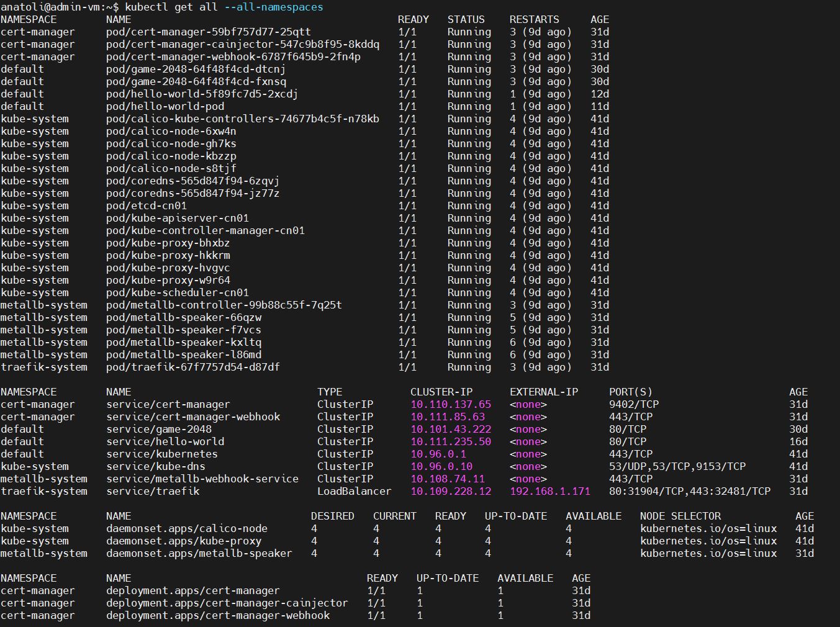Select the STATUS column header

pyautogui.click(x=466, y=19)
